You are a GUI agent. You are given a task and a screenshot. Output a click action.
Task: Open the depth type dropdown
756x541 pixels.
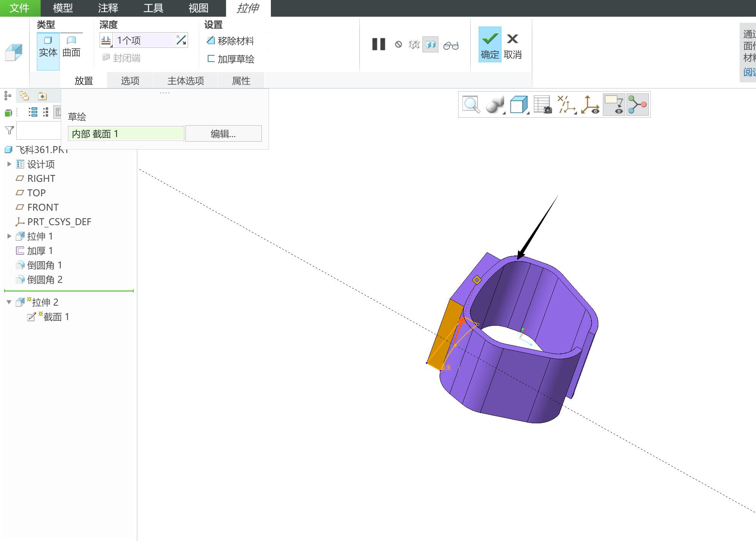106,41
